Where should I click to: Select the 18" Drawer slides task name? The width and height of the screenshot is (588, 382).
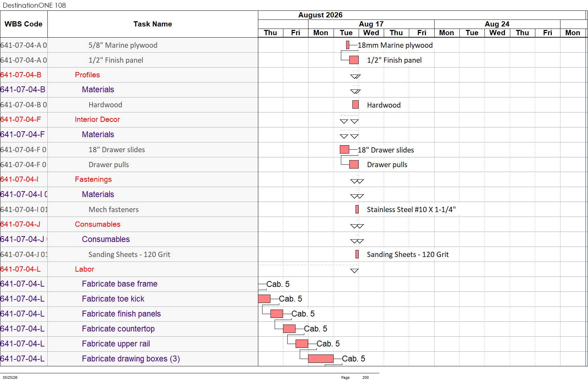(x=117, y=150)
